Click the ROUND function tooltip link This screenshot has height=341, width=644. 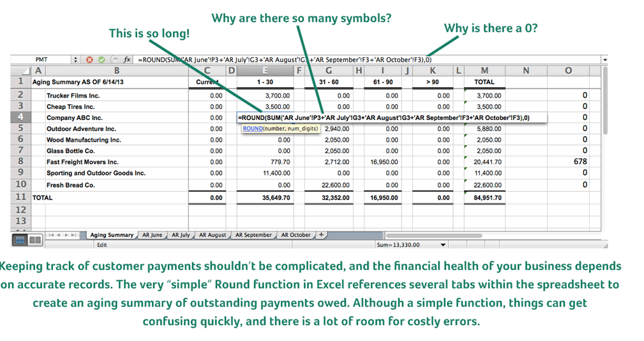pos(253,128)
